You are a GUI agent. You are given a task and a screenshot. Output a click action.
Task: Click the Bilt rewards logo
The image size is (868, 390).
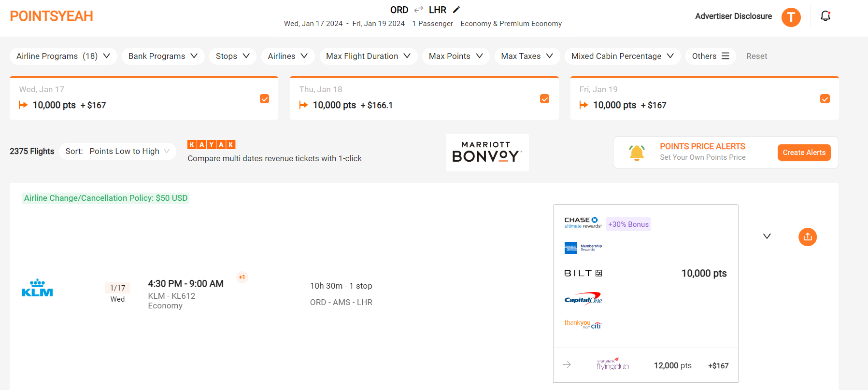click(583, 273)
